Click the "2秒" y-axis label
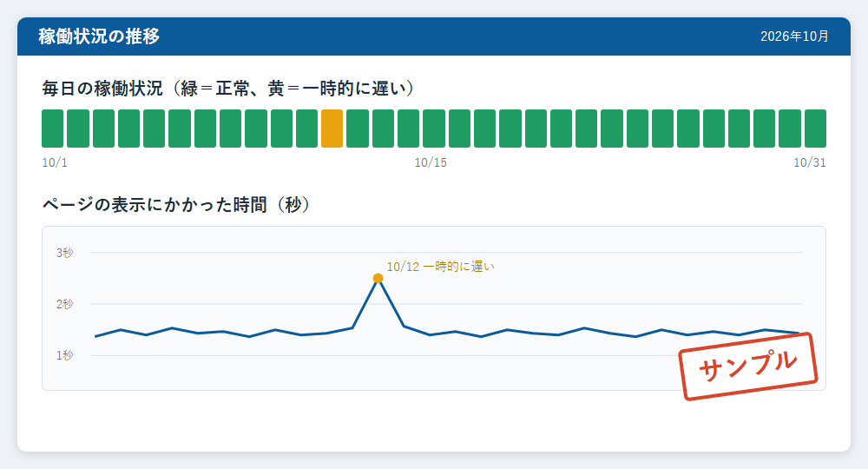Viewport: 868px width, 469px height. [64, 304]
